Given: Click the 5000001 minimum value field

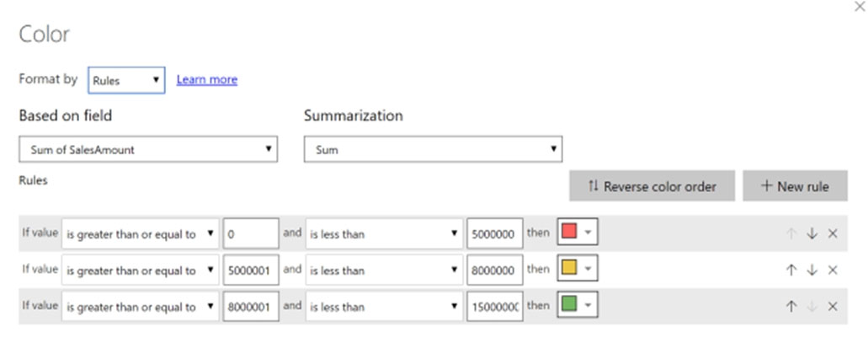Looking at the screenshot, I should 250,270.
